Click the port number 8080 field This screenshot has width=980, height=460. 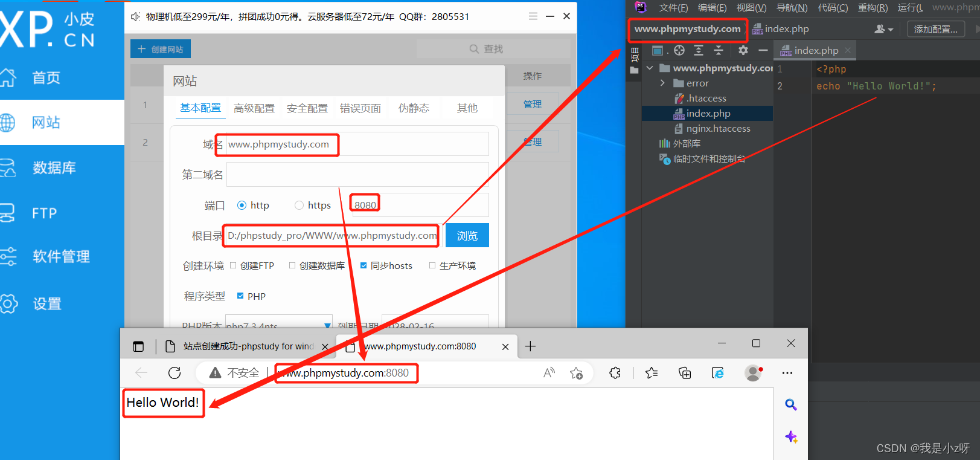(x=420, y=205)
